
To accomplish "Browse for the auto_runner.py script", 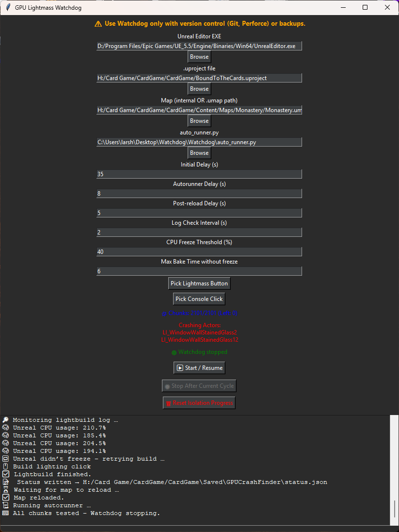I will [x=199, y=153].
